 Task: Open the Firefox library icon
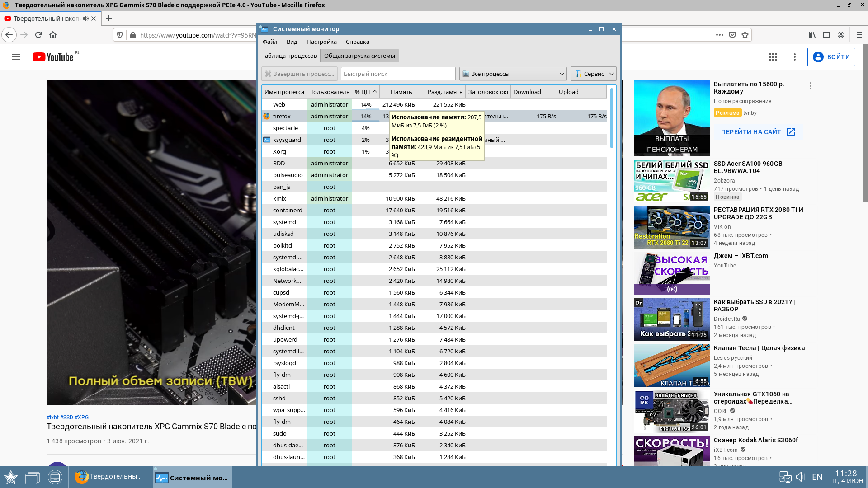pos(812,35)
